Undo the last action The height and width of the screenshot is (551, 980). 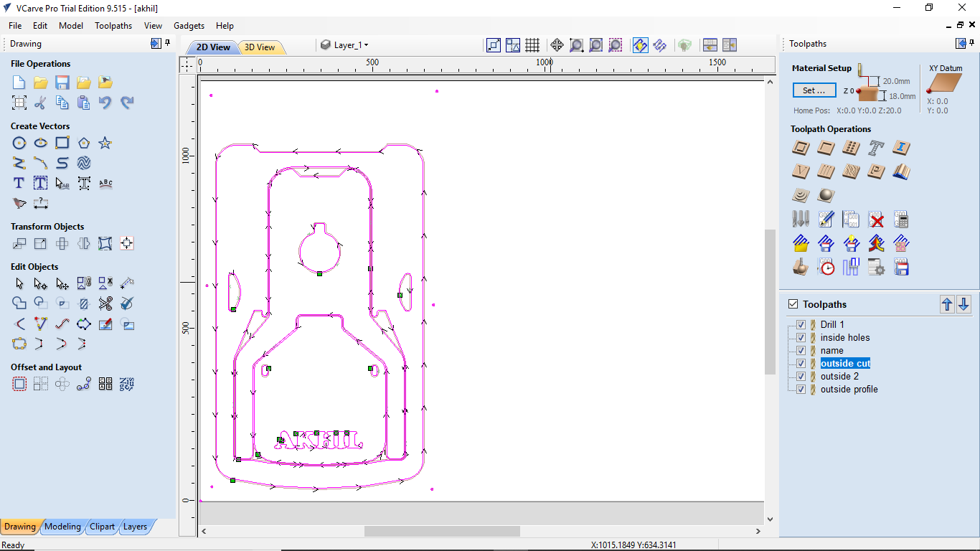click(x=105, y=103)
